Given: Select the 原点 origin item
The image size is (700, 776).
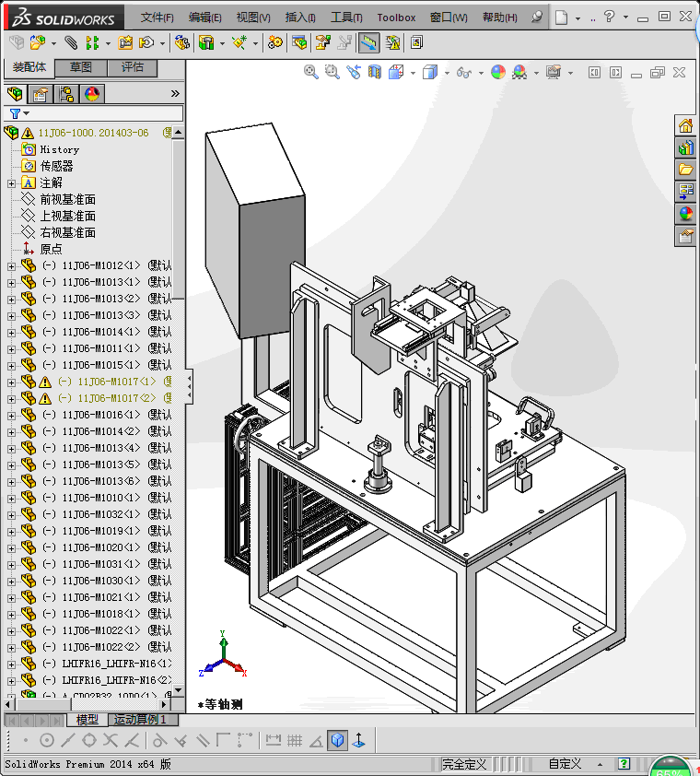Looking at the screenshot, I should tap(52, 249).
